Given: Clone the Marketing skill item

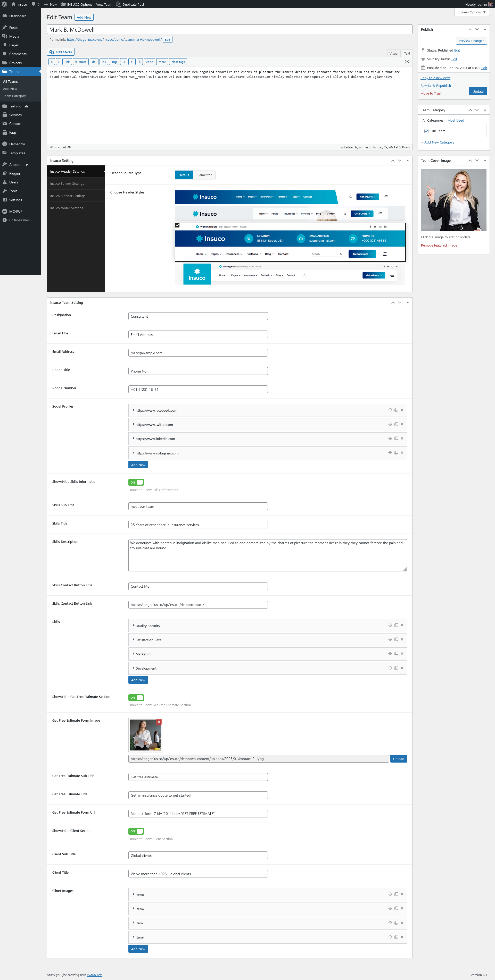Looking at the screenshot, I should click(396, 654).
